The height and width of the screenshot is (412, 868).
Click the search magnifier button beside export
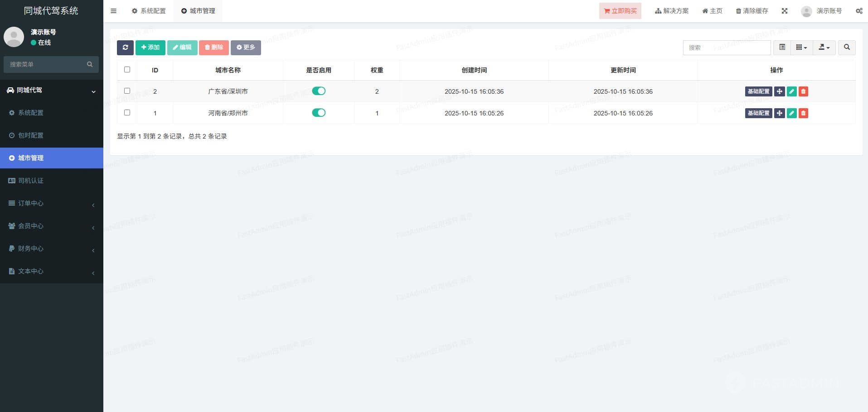coord(847,48)
